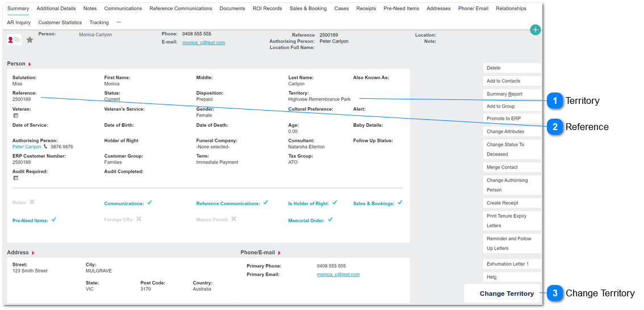This screenshot has width=644, height=310.
Task: Select the Reference Communications tab
Action: click(181, 8)
